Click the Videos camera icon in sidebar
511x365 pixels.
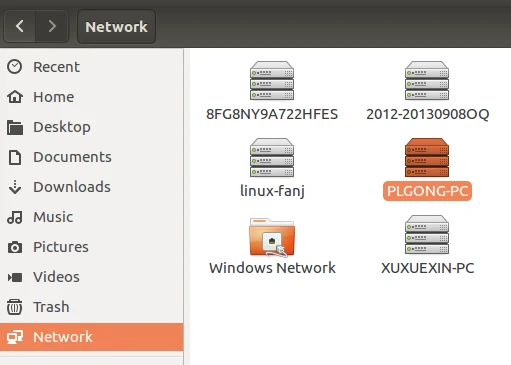pyautogui.click(x=15, y=277)
